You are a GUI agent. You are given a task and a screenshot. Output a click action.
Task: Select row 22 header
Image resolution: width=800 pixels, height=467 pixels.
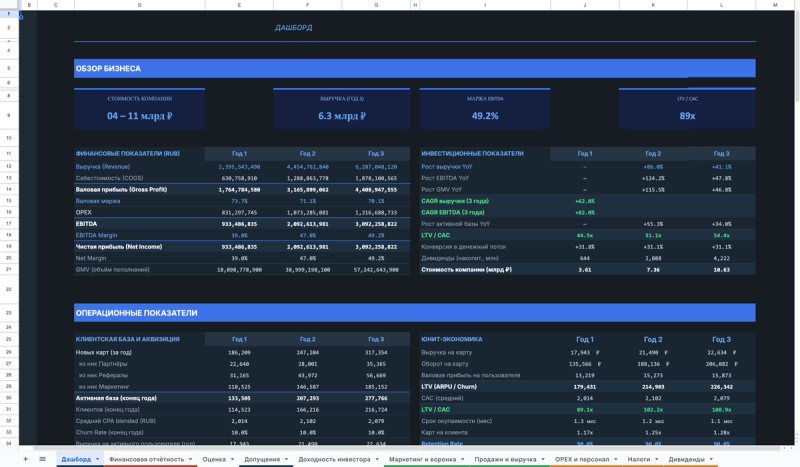tap(9, 289)
